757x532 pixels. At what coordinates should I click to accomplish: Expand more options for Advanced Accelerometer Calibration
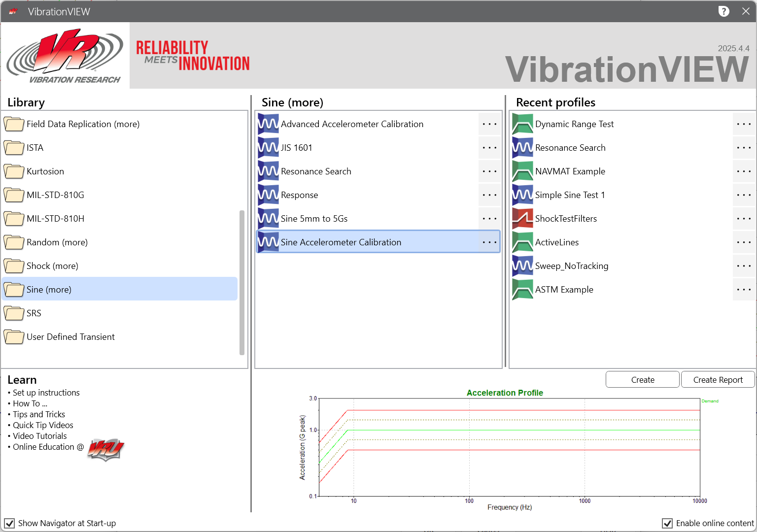coord(489,124)
